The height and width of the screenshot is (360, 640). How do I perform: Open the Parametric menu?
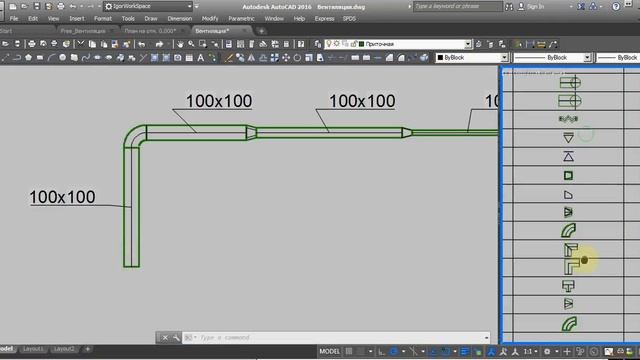[x=242, y=19]
